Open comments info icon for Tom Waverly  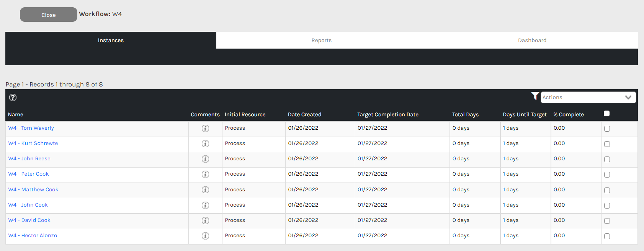point(205,128)
